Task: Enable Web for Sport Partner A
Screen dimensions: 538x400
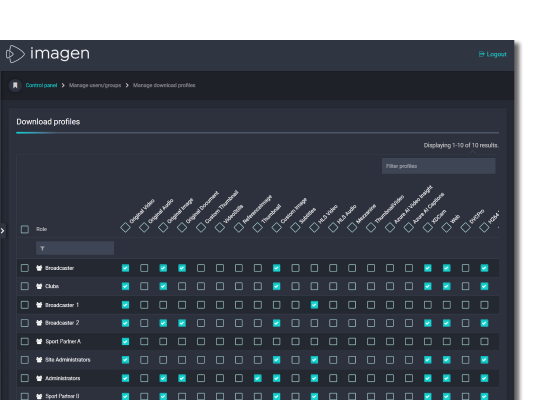Action: coord(446,341)
